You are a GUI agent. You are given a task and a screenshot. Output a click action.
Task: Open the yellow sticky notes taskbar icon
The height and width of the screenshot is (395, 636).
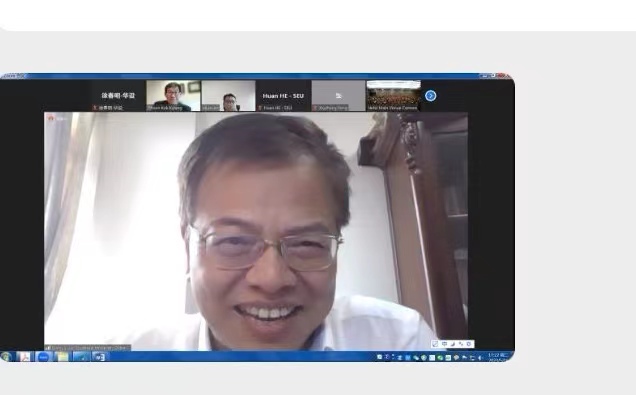tap(62, 357)
